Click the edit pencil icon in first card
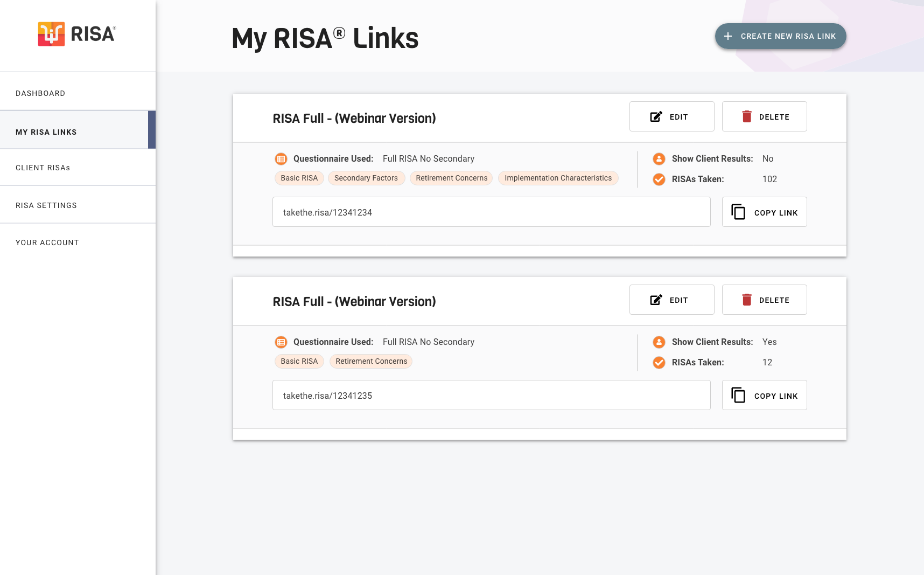Viewport: 924px width, 575px height. click(656, 116)
